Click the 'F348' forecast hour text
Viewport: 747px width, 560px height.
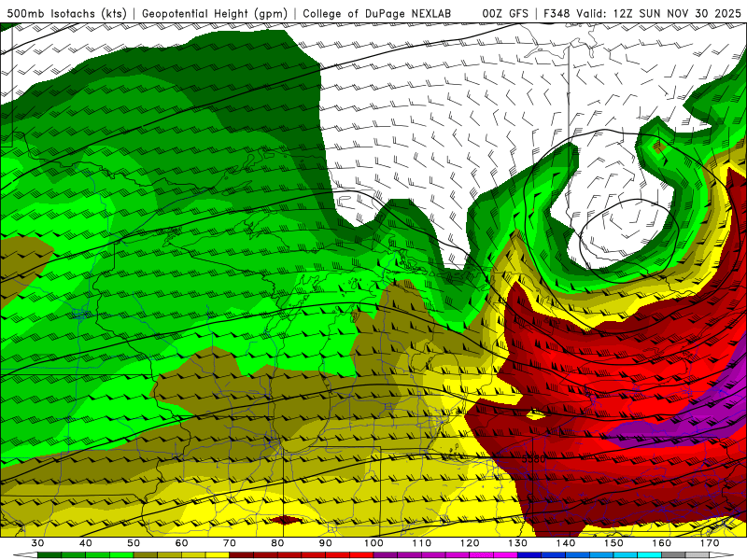557,14
